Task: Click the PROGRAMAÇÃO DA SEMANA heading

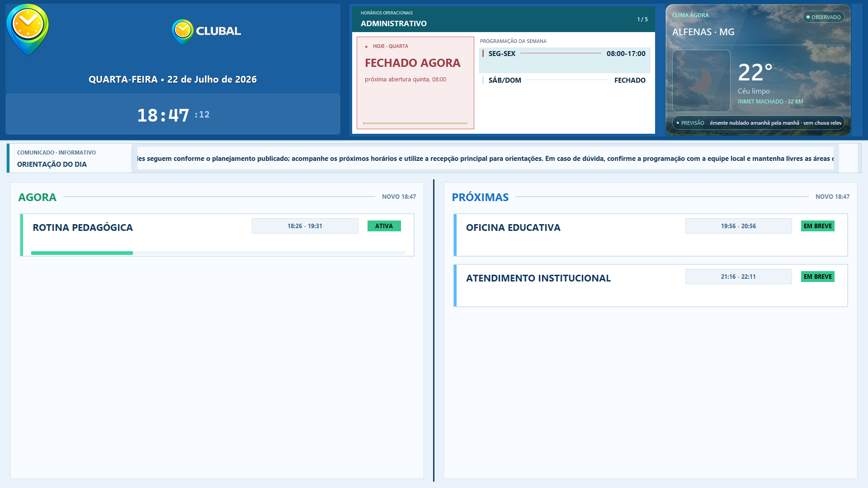Action: pyautogui.click(x=513, y=41)
